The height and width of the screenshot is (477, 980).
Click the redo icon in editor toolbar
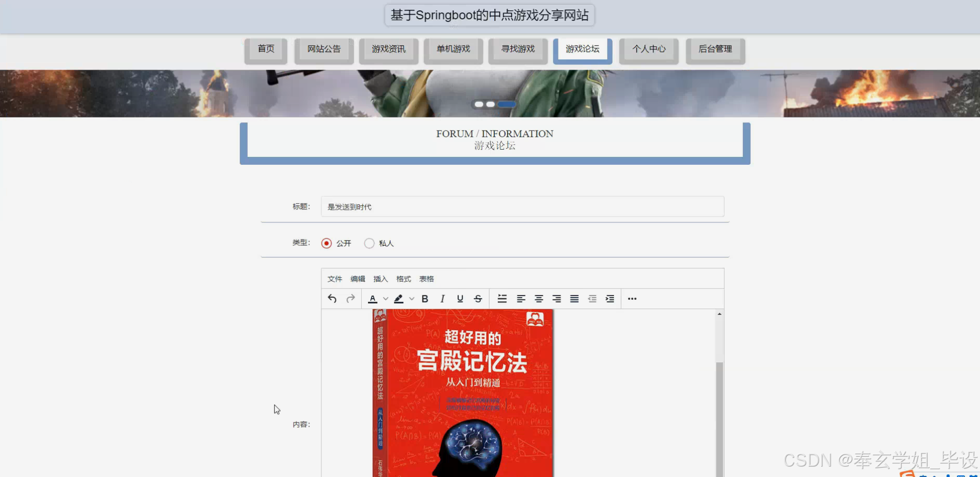(350, 299)
